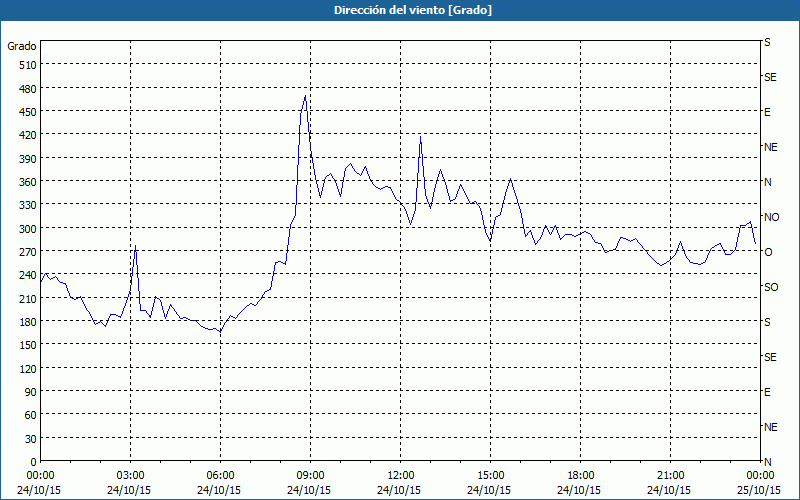The width and height of the screenshot is (800, 500).
Task: Click the 00:00 label above 24/10/15
Action: pyautogui.click(x=40, y=476)
